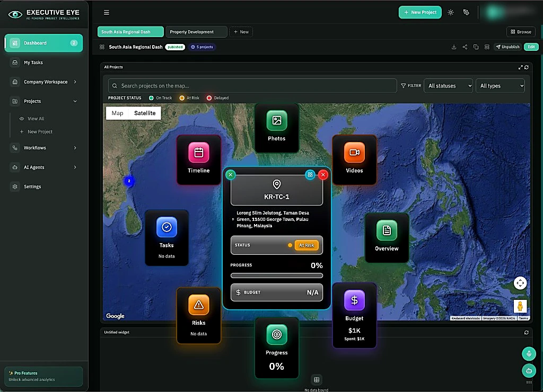This screenshot has width=543, height=392.
Task: Click the layout rows icon
Action: pyautogui.click(x=487, y=47)
